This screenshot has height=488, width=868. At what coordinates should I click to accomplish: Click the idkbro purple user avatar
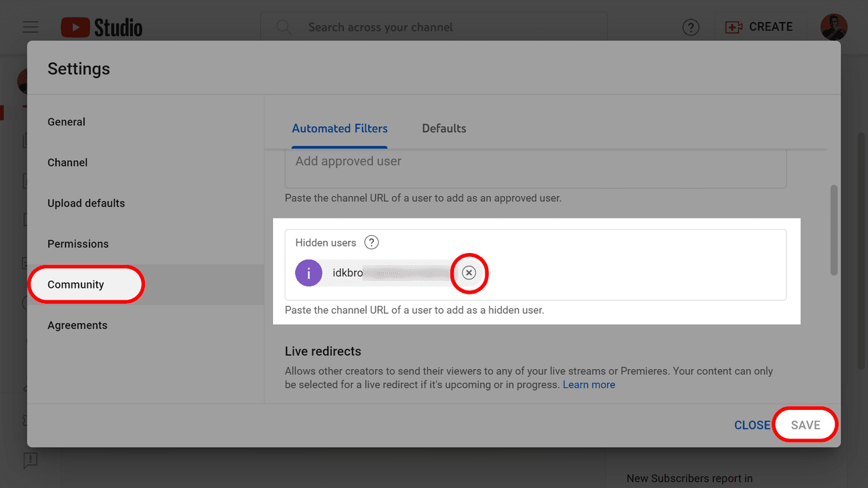tap(308, 273)
